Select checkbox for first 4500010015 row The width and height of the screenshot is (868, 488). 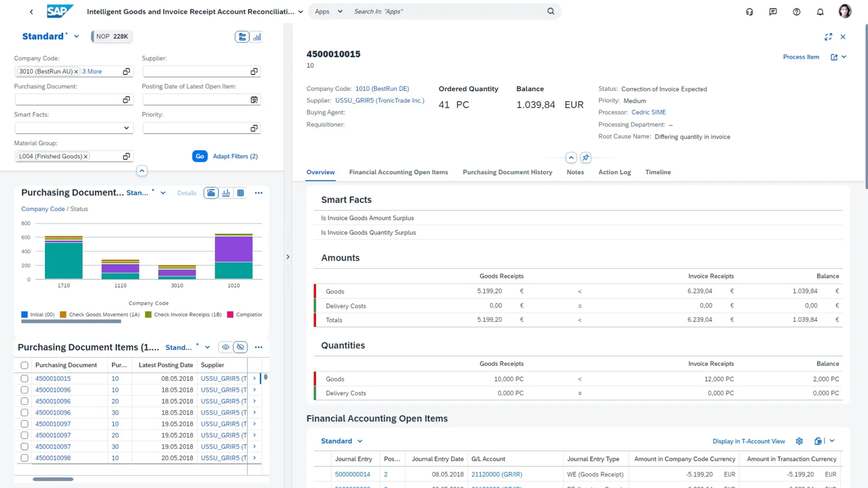[x=24, y=379]
